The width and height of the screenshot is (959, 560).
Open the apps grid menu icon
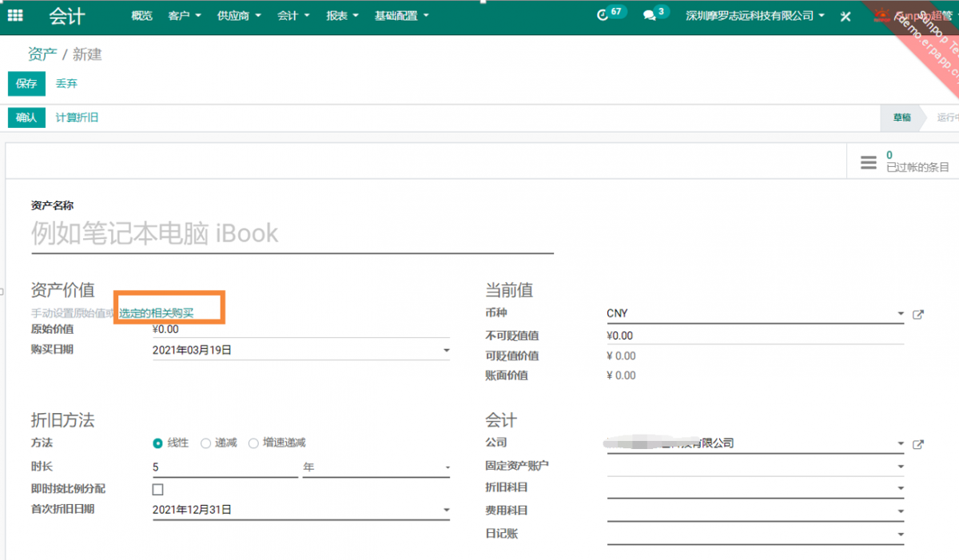[x=15, y=15]
